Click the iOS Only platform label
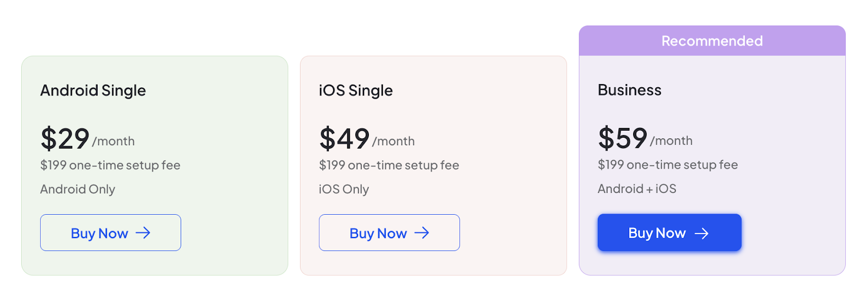This screenshot has height=302, width=868. [x=343, y=189]
